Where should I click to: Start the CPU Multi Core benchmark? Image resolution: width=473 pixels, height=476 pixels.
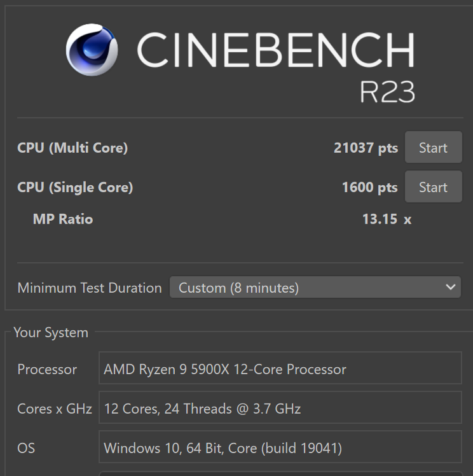434,147
